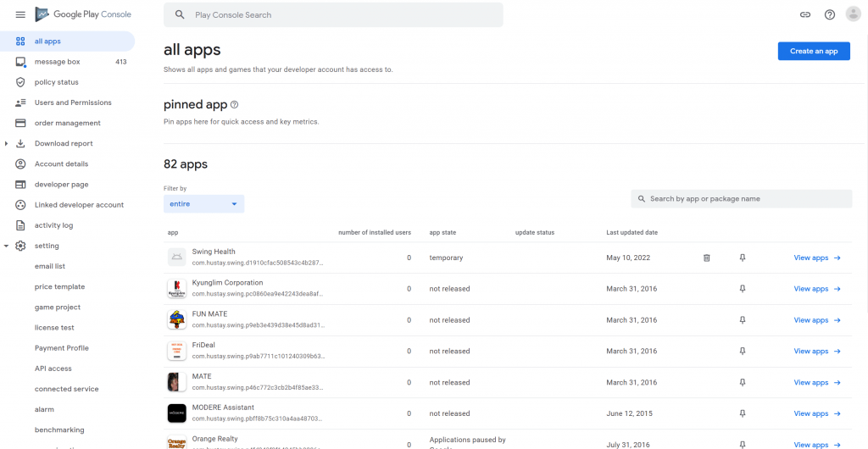Pin the FUN MATE app
This screenshot has height=449, width=868.
[x=743, y=320]
